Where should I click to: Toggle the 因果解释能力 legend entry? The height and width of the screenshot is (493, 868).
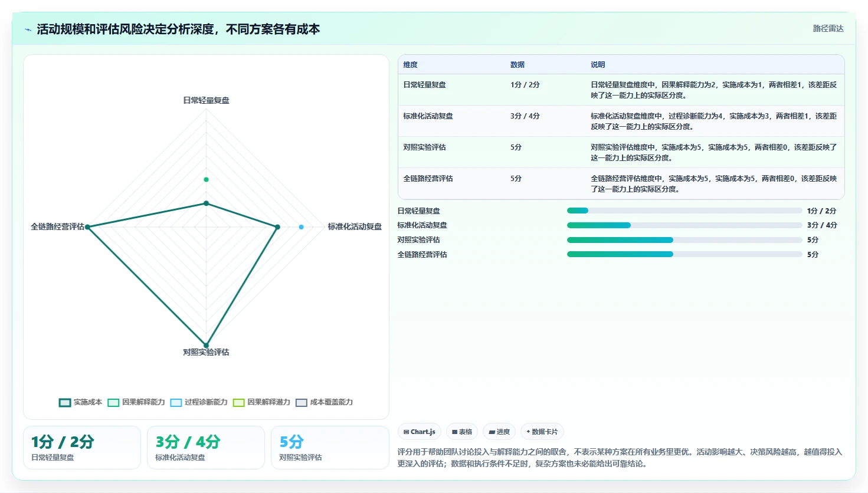136,402
